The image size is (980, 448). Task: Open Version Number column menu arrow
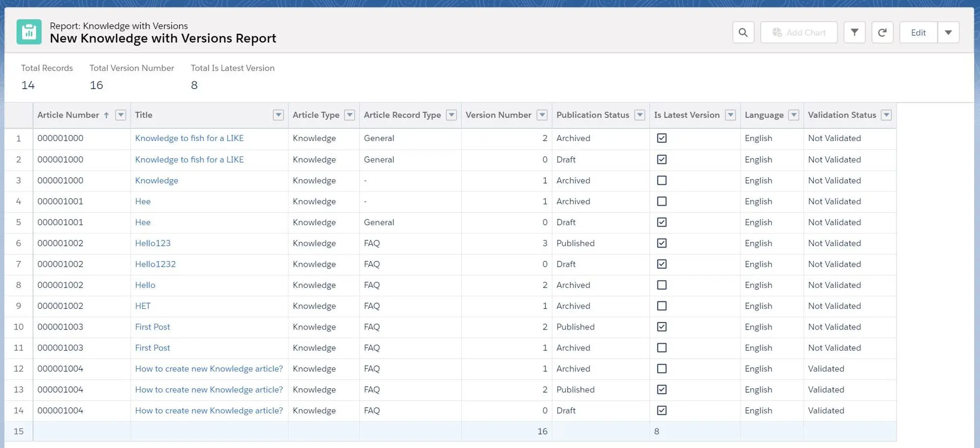click(x=542, y=115)
